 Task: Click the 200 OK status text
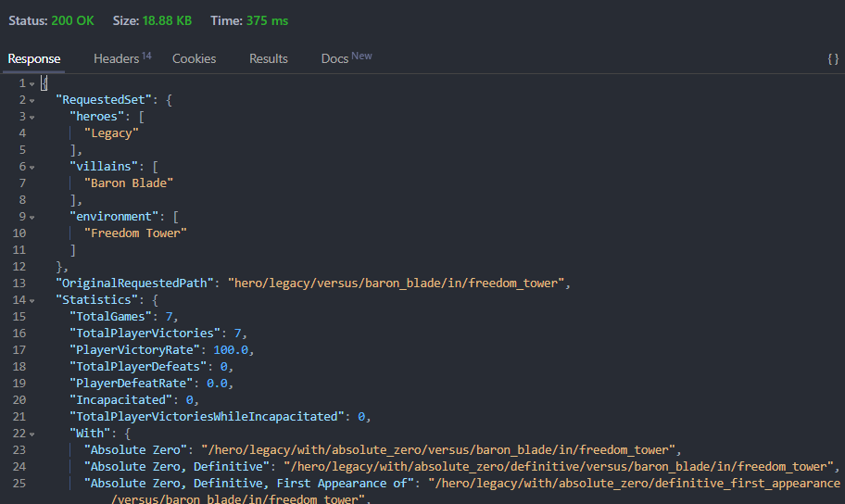pyautogui.click(x=72, y=20)
